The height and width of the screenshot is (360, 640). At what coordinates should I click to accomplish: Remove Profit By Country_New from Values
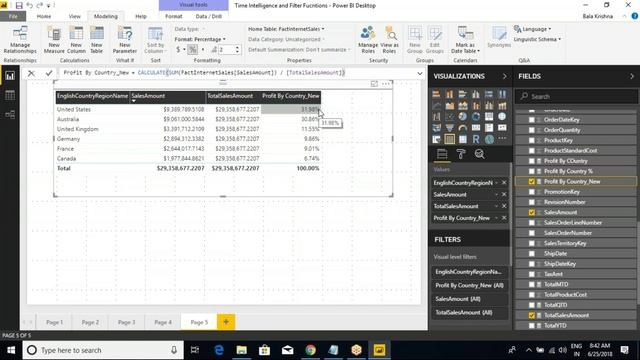(504, 218)
